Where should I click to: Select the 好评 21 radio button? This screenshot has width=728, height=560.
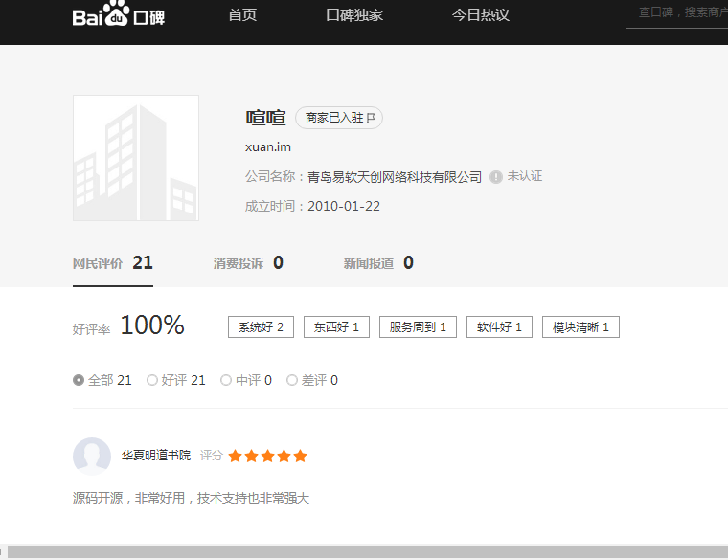coord(151,380)
